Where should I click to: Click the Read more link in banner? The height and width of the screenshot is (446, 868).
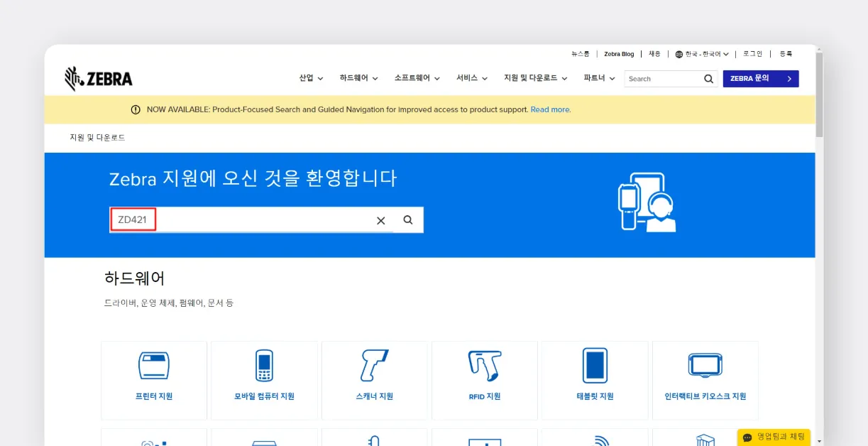[x=550, y=109]
